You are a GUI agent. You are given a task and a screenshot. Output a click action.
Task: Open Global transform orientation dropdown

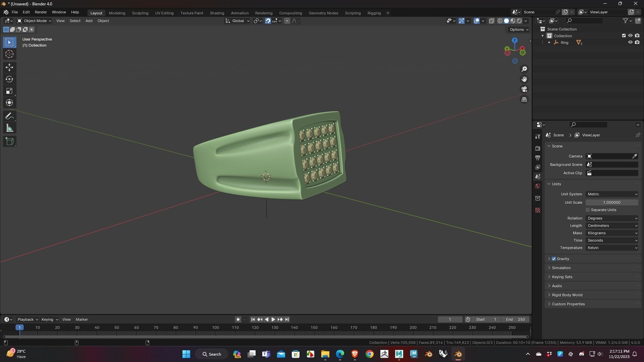click(x=237, y=21)
